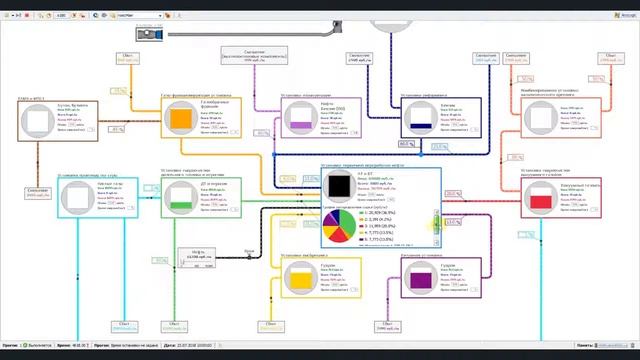This screenshot has height=360, width=640.
Task: Click the red legend swatch for item 3
Action: click(361, 226)
